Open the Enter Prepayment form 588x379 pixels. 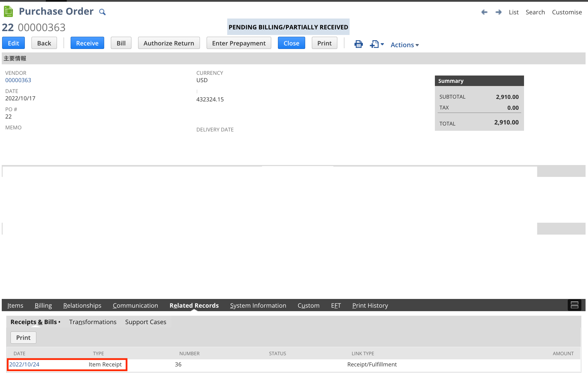pos(239,43)
